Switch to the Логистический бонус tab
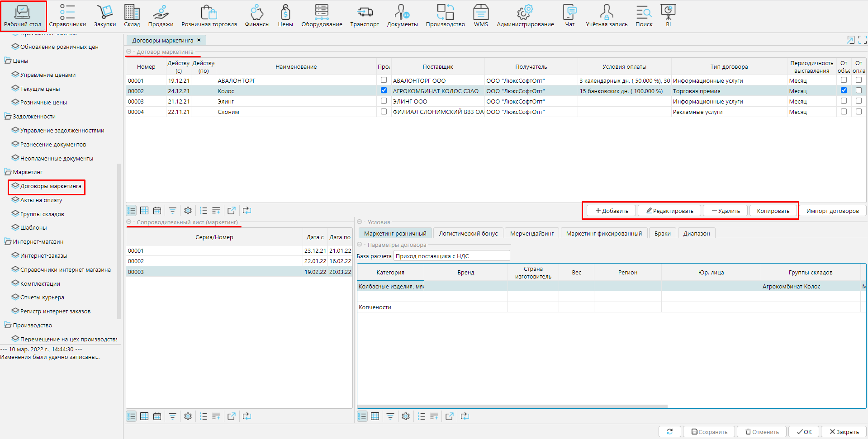This screenshot has width=868, height=439. 468,234
